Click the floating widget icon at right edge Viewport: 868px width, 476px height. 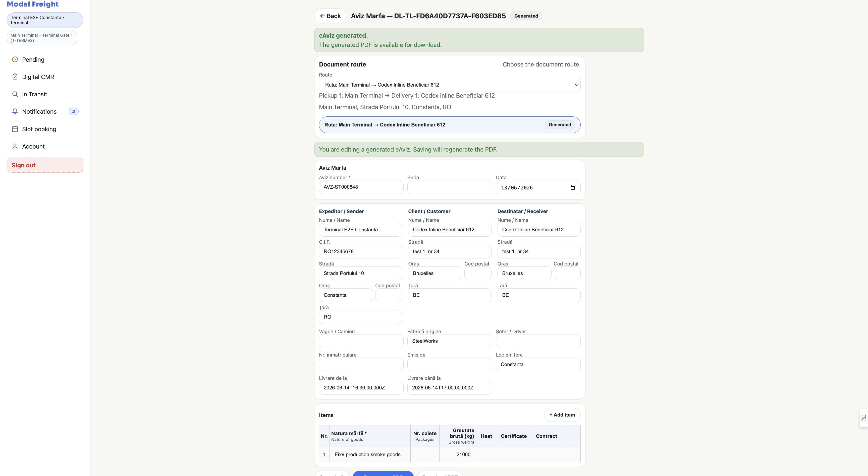[864, 418]
